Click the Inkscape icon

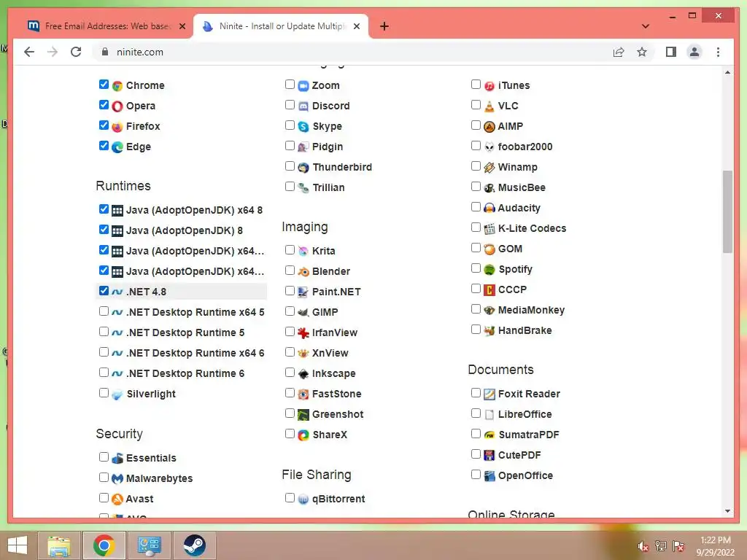[303, 374]
